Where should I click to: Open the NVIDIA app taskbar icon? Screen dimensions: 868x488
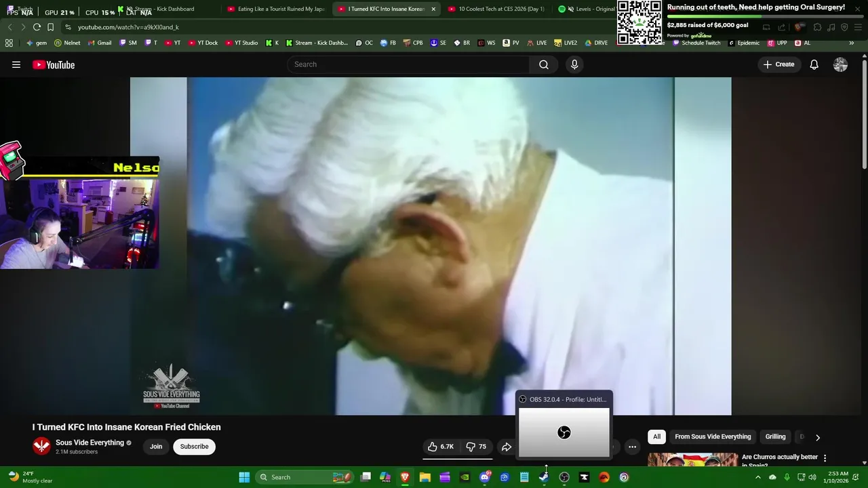pyautogui.click(x=465, y=477)
